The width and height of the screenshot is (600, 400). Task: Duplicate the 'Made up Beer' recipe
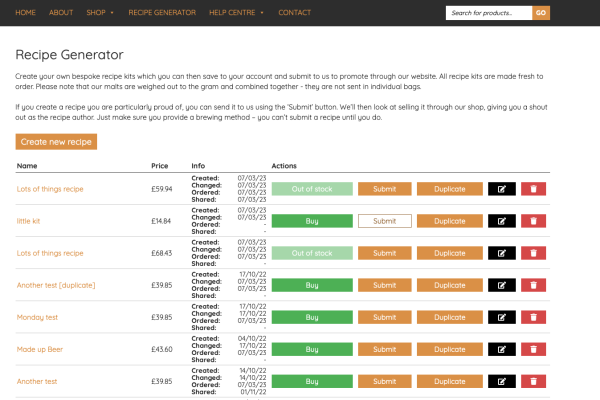coord(449,349)
